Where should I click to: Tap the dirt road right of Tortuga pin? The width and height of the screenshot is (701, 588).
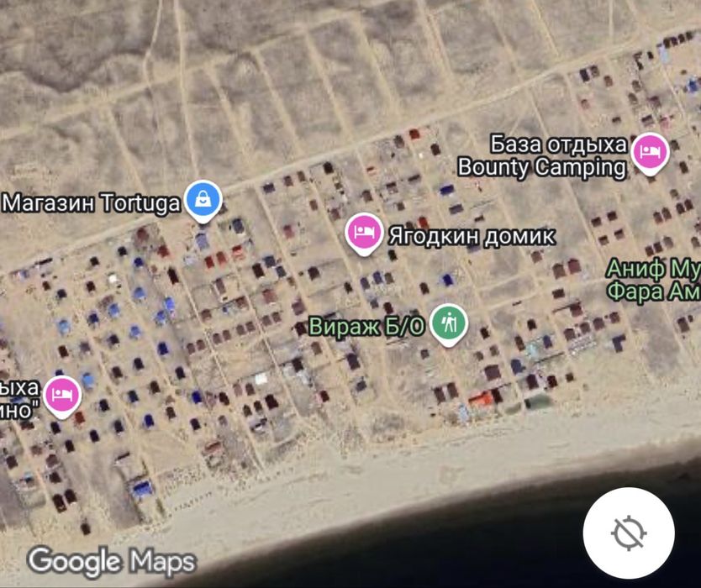277,174
